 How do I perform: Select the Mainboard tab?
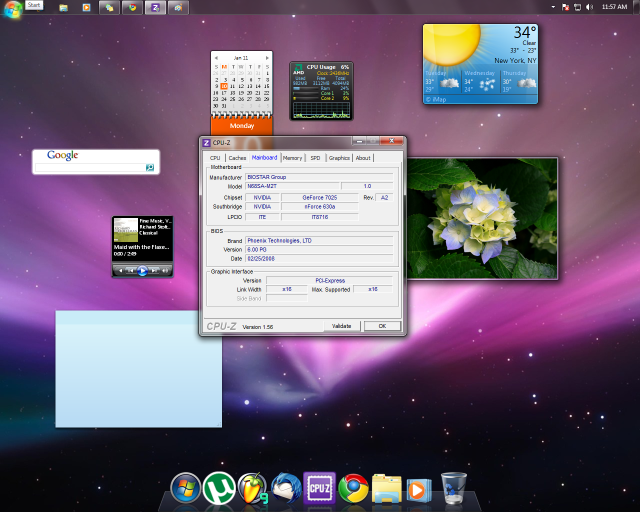264,157
